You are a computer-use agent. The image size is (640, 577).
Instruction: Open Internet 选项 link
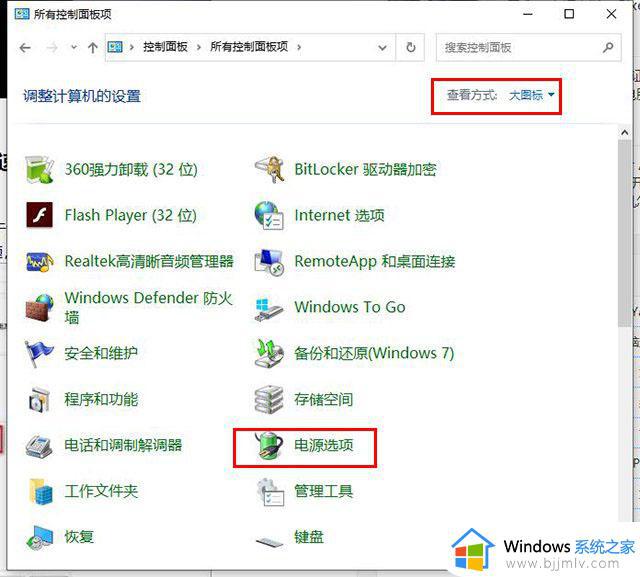coord(340,215)
